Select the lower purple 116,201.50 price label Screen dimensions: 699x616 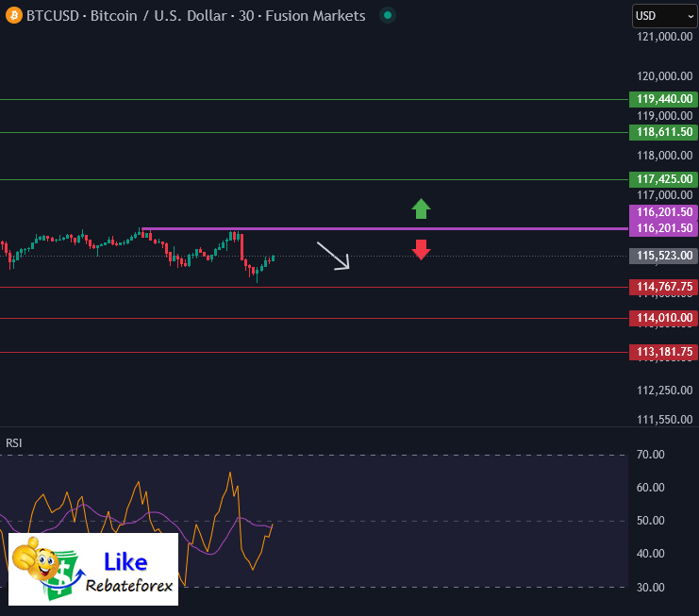pos(663,228)
